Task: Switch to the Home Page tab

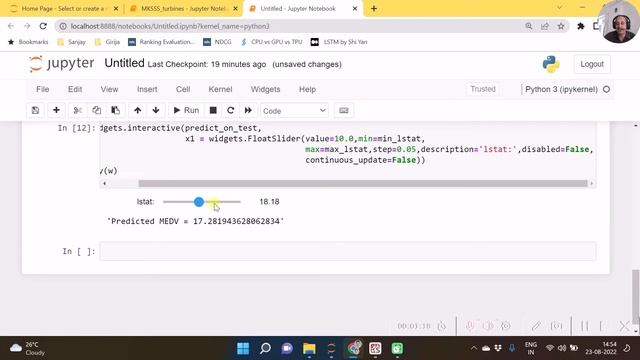Action: [x=64, y=9]
